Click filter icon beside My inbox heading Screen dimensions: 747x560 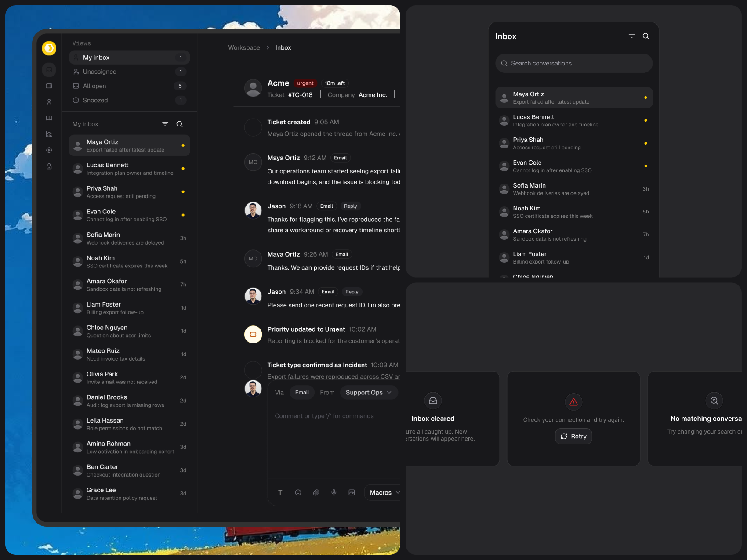click(165, 124)
